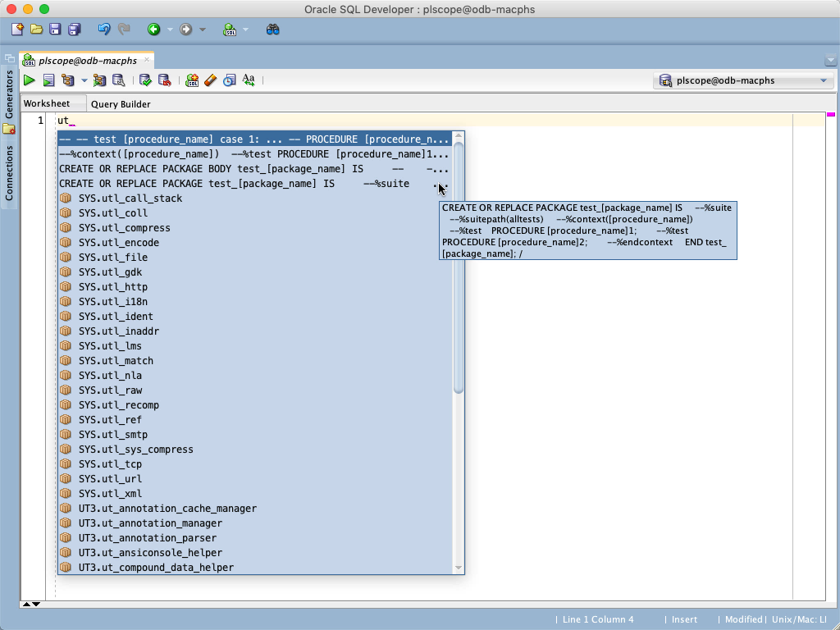Click the Save All icon
The height and width of the screenshot is (630, 840).
[73, 30]
